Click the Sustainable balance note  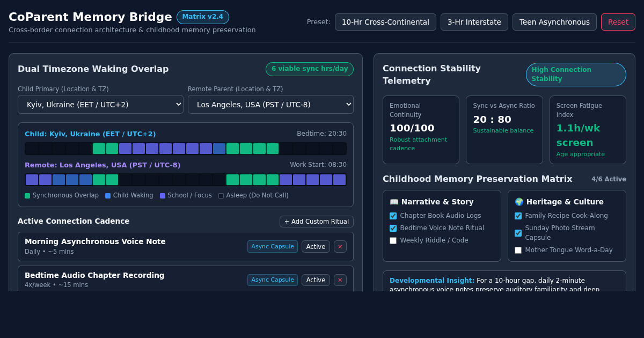click(x=503, y=131)
